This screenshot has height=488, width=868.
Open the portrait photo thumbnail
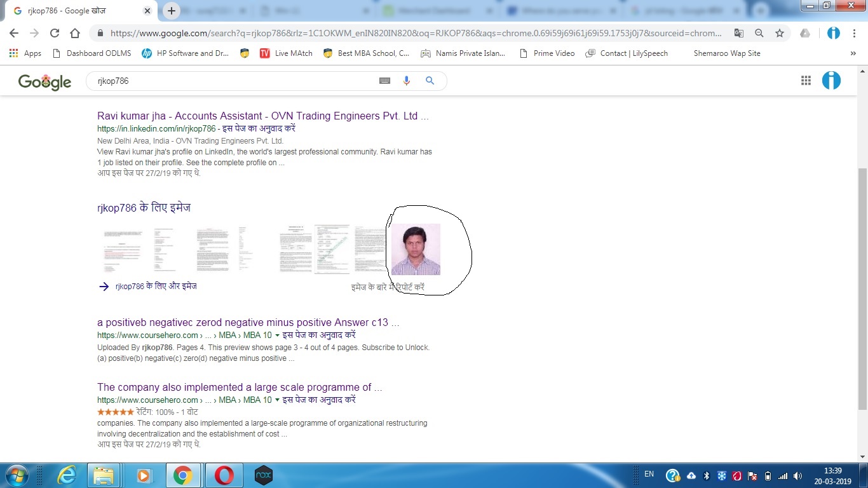tap(416, 249)
